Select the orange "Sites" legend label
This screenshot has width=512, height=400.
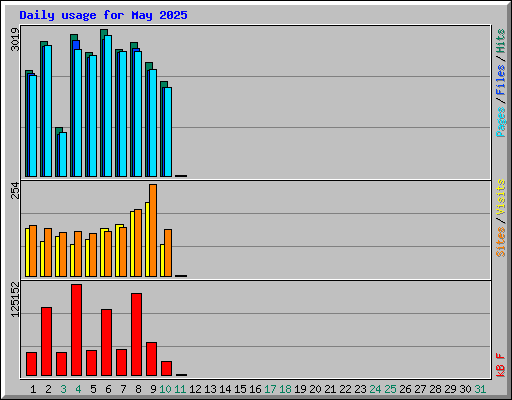tap(501, 242)
